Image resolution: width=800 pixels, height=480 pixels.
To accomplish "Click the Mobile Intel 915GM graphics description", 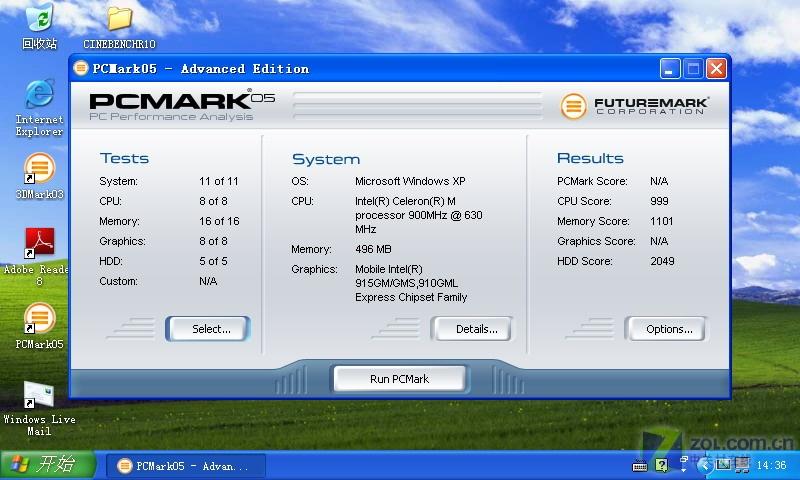I will coord(411,283).
